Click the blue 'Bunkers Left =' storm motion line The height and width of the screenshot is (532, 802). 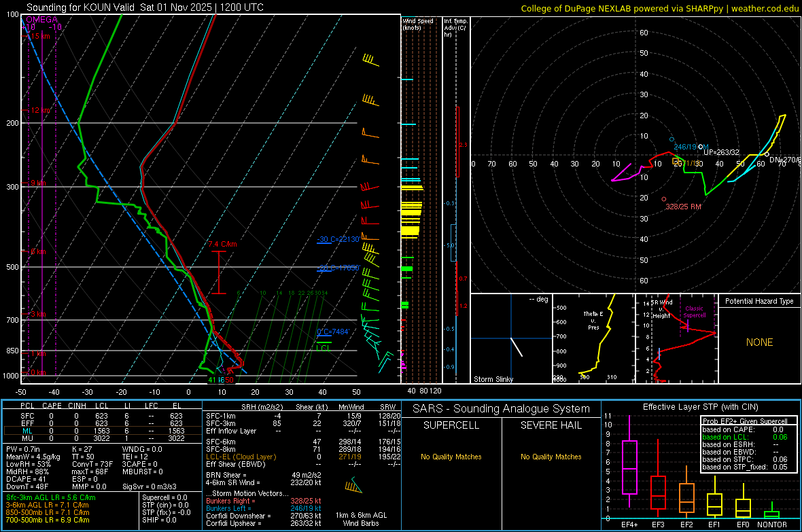(264, 508)
